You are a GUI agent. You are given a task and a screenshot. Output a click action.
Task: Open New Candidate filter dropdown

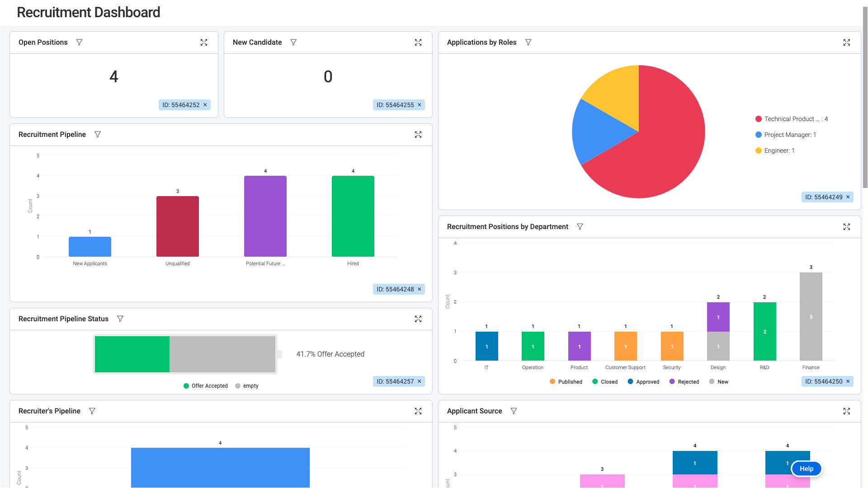click(x=293, y=42)
